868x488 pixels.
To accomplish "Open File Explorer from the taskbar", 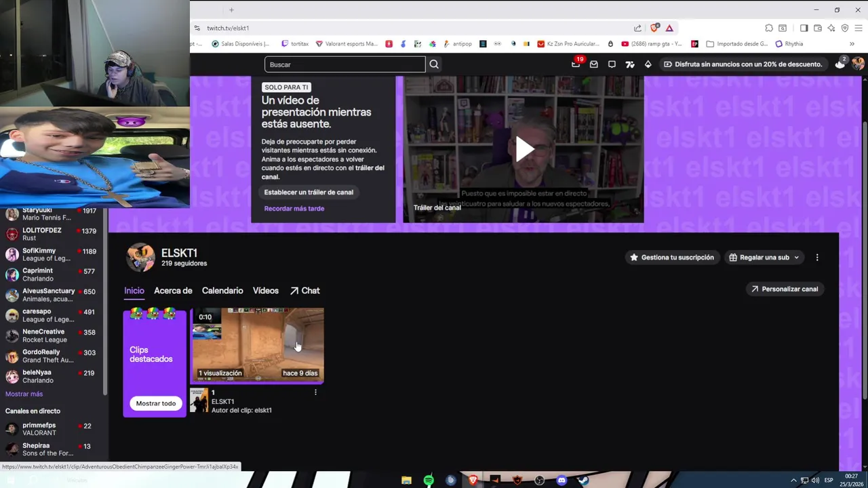I will point(406,480).
